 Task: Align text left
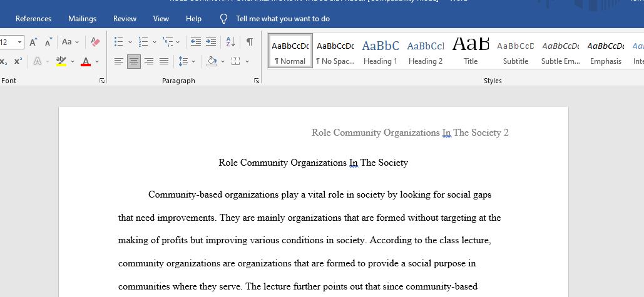click(119, 61)
